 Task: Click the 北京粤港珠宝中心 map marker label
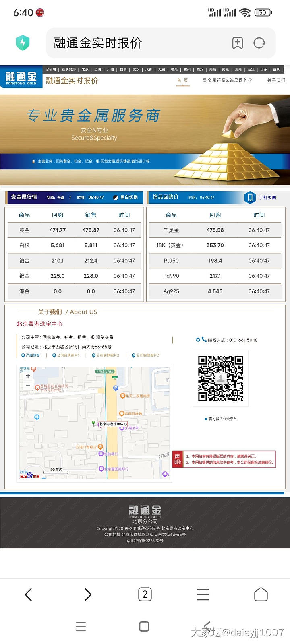point(113,424)
